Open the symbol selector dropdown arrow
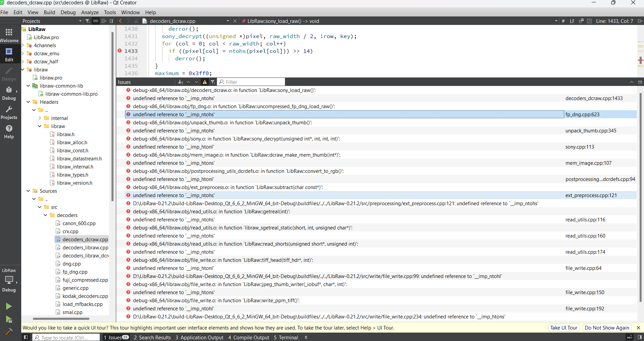The image size is (644, 341). pos(556,21)
